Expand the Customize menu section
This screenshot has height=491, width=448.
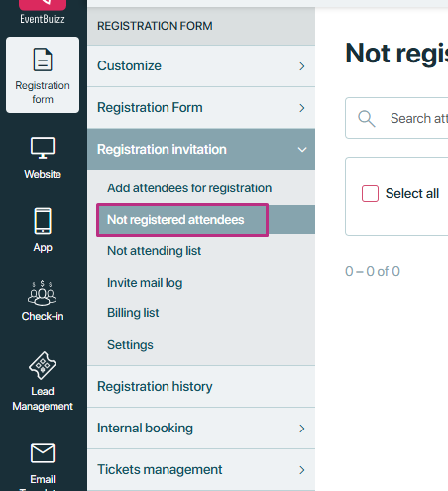[201, 66]
